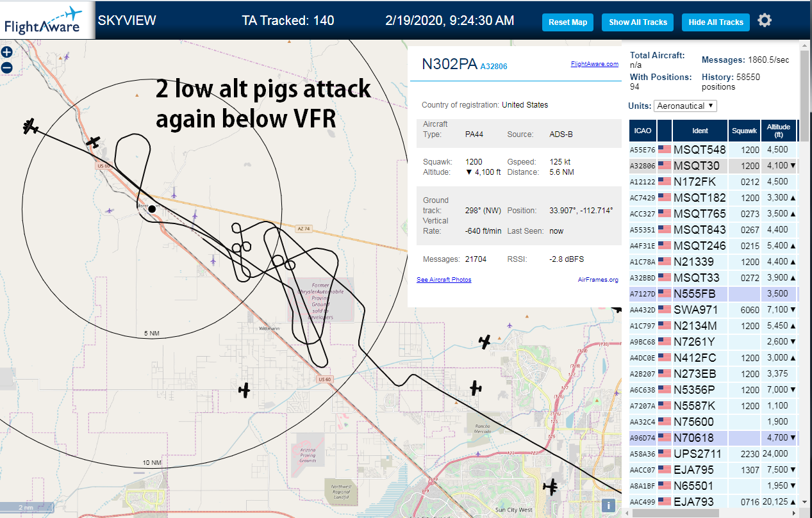
Task: Click the N302PA aircraft title
Action: (x=449, y=64)
